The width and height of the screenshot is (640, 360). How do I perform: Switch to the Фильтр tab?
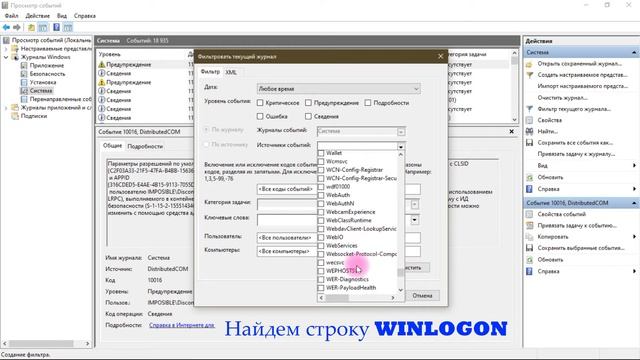pyautogui.click(x=210, y=72)
